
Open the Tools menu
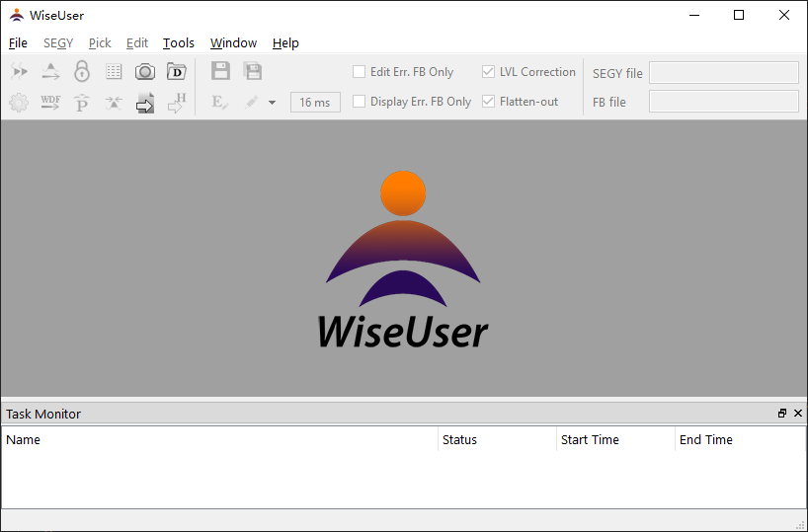click(x=179, y=43)
